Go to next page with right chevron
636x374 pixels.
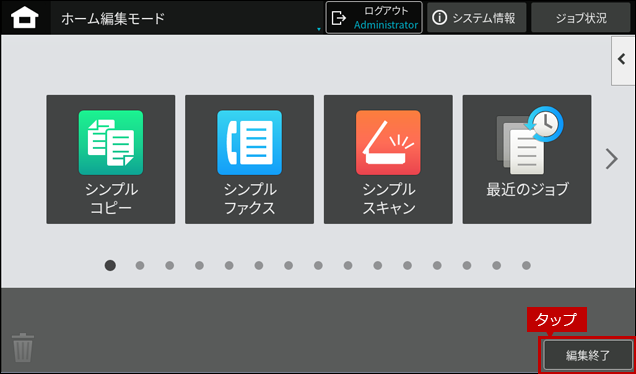pos(611,159)
